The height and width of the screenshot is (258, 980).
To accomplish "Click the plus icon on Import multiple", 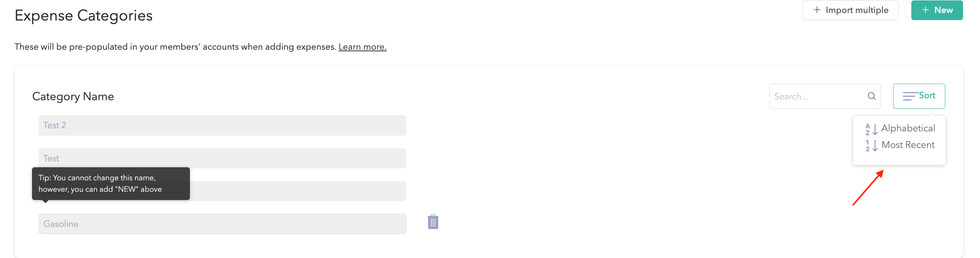I will tap(817, 10).
